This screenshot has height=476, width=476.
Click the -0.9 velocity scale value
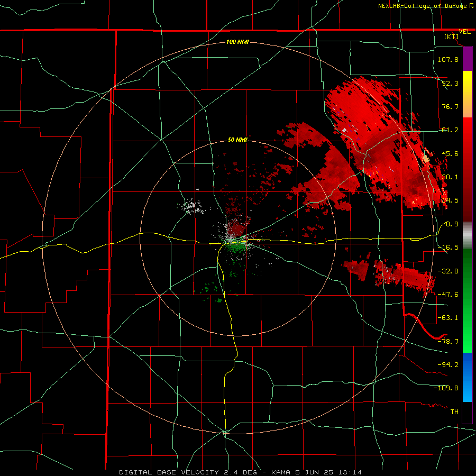pyautogui.click(x=450, y=224)
